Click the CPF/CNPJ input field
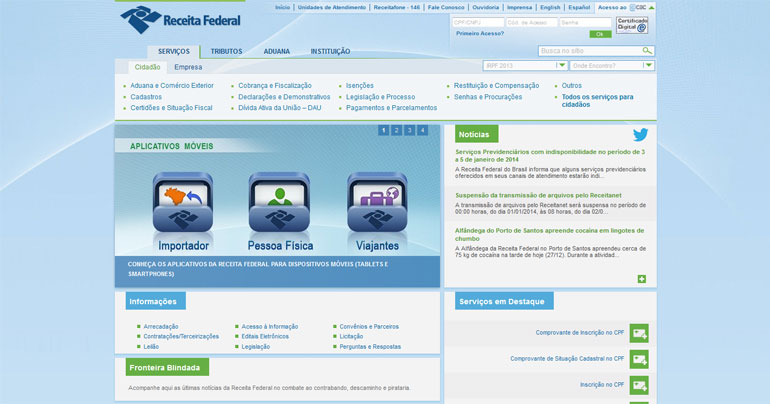This screenshot has width=770, height=404. tap(476, 21)
